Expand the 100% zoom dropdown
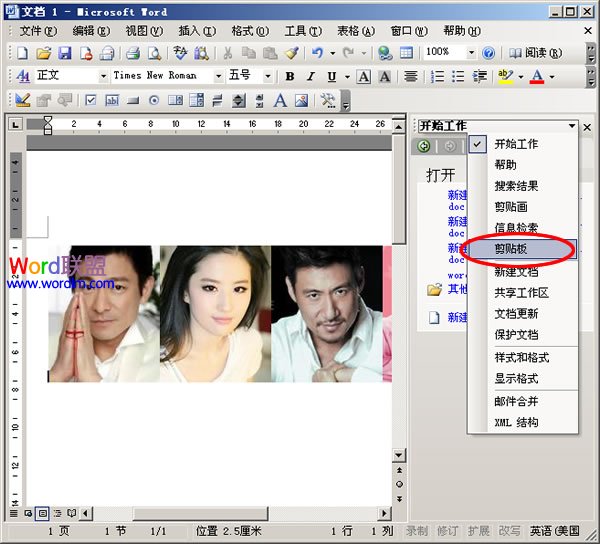Screen dimensions: 600x544 (470, 52)
